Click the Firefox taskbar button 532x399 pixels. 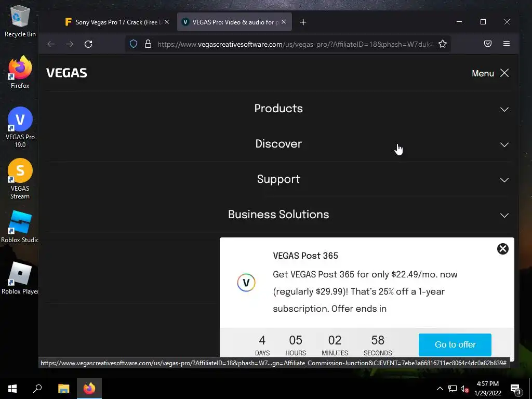tap(89, 389)
